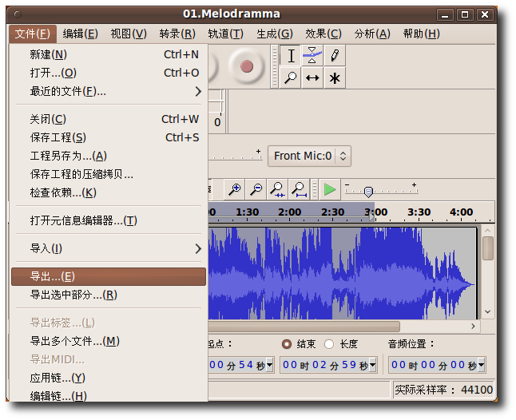
Task: Open the 帮助(H) menu
Action: [x=422, y=34]
